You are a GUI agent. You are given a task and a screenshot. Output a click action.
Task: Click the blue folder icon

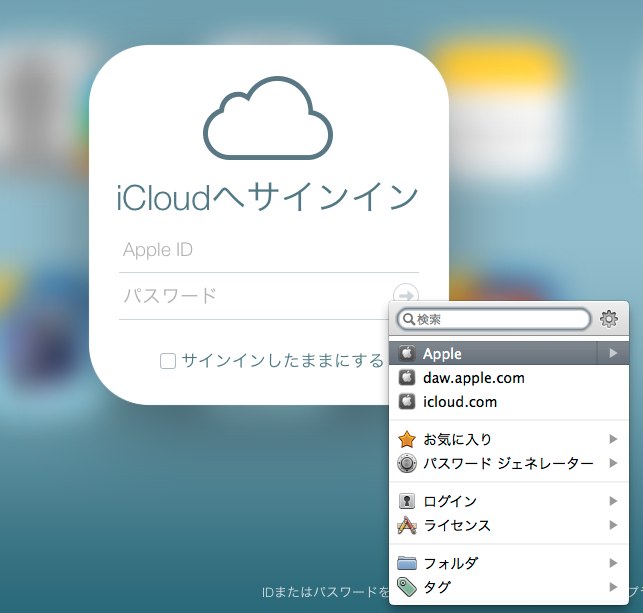[407, 563]
